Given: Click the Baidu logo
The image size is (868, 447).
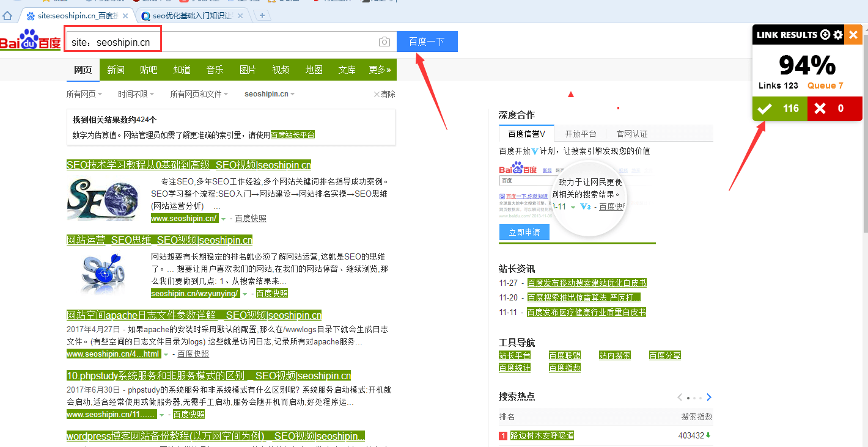Looking at the screenshot, I should [31, 40].
